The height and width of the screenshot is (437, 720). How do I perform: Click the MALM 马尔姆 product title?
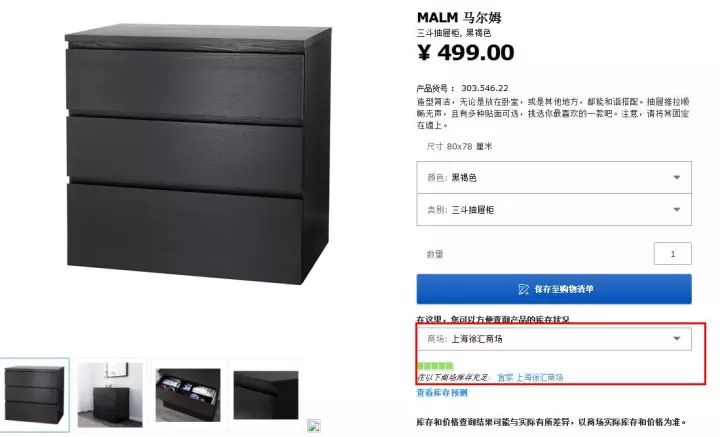click(459, 17)
